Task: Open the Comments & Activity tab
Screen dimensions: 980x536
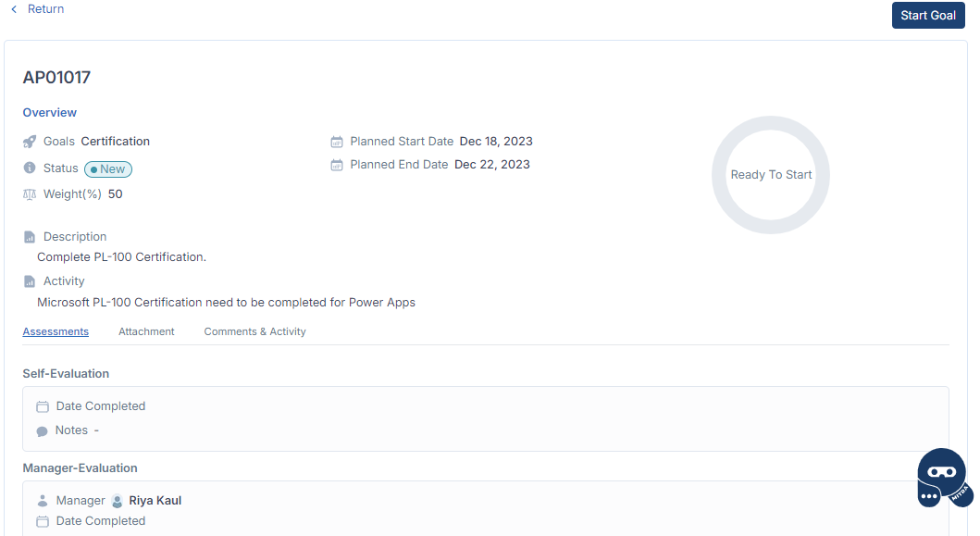Action: [x=255, y=331]
